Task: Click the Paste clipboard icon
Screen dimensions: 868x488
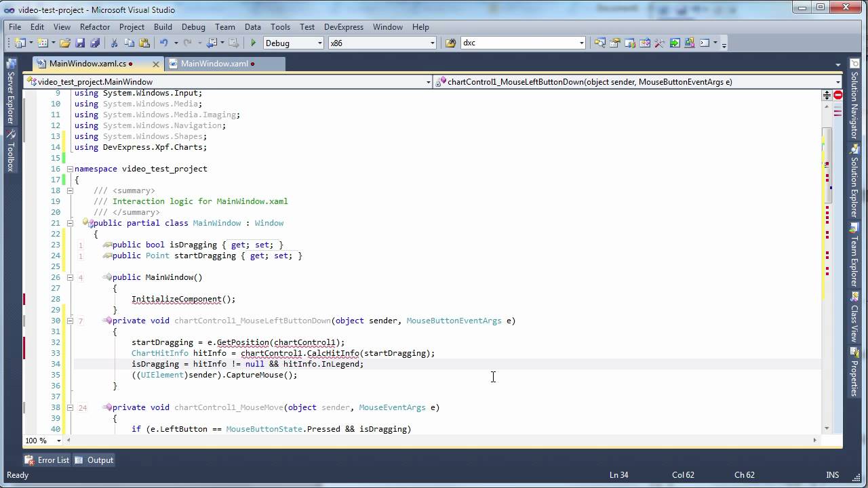Action: click(x=144, y=43)
